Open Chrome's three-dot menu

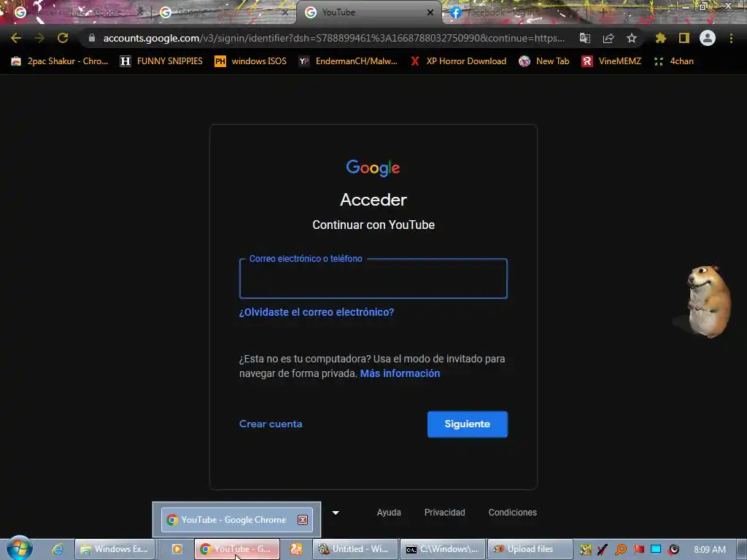click(731, 38)
